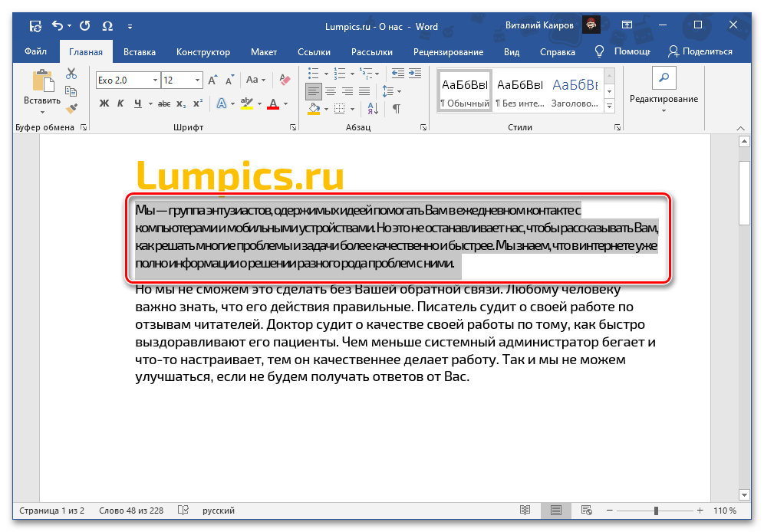Clear all formatting with the eraser icon

285,79
